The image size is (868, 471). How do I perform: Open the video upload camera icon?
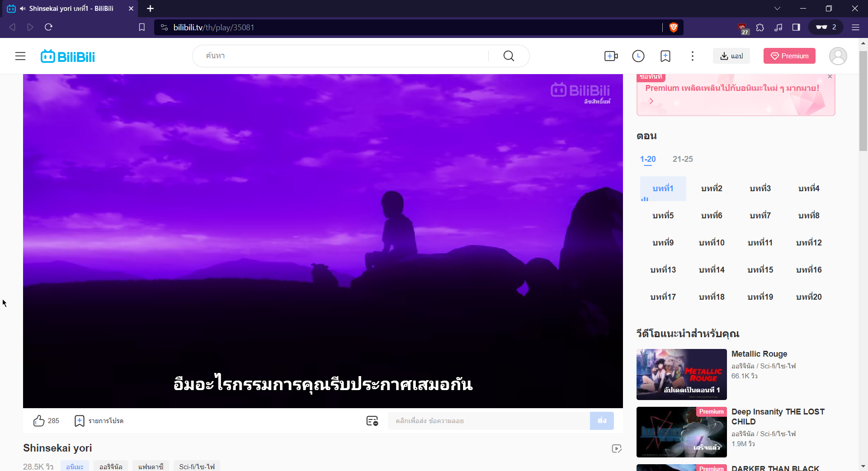(611, 56)
